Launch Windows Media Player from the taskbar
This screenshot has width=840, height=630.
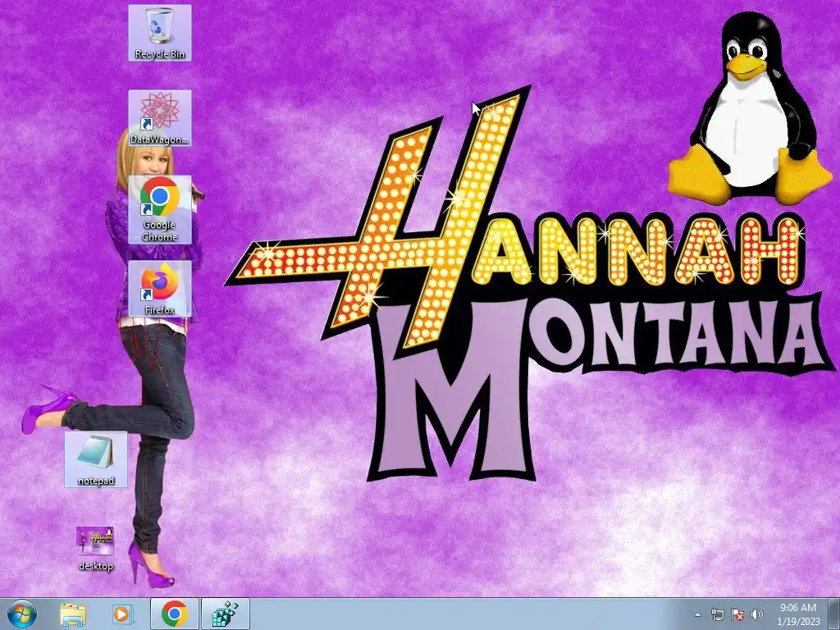click(x=122, y=614)
